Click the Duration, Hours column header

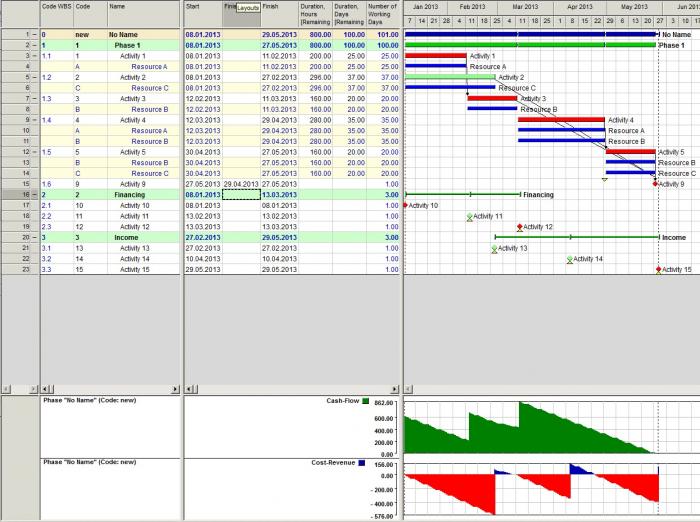[316, 14]
